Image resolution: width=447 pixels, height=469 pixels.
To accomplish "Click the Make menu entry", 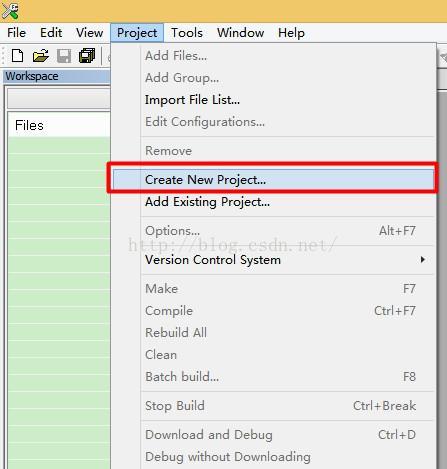I will (273, 289).
